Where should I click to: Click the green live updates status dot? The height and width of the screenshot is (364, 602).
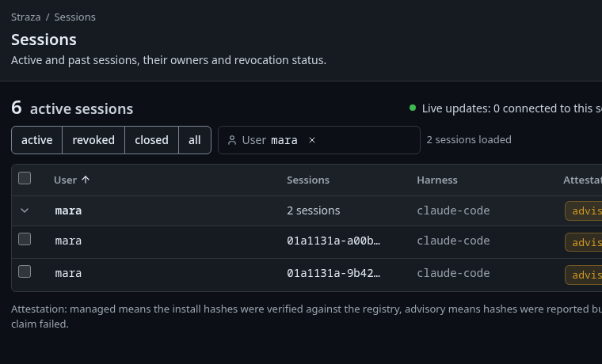(x=413, y=108)
